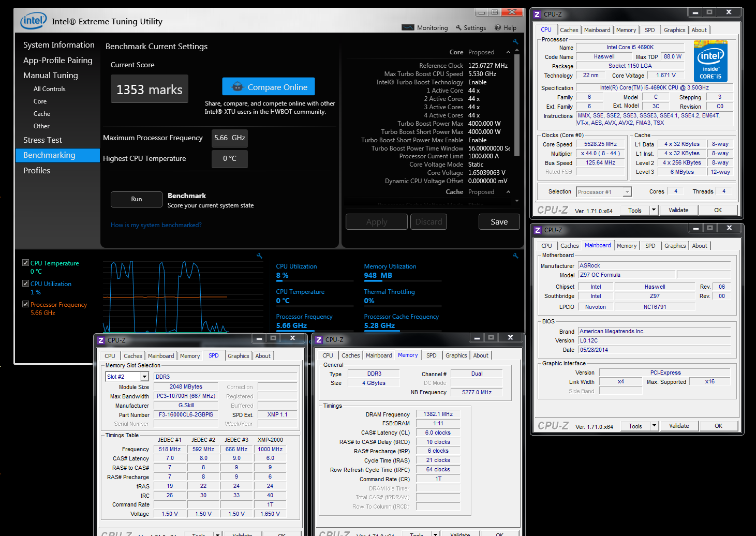756x536 pixels.
Task: Open the Monitoring icon in XTU header
Action: pyautogui.click(x=408, y=27)
